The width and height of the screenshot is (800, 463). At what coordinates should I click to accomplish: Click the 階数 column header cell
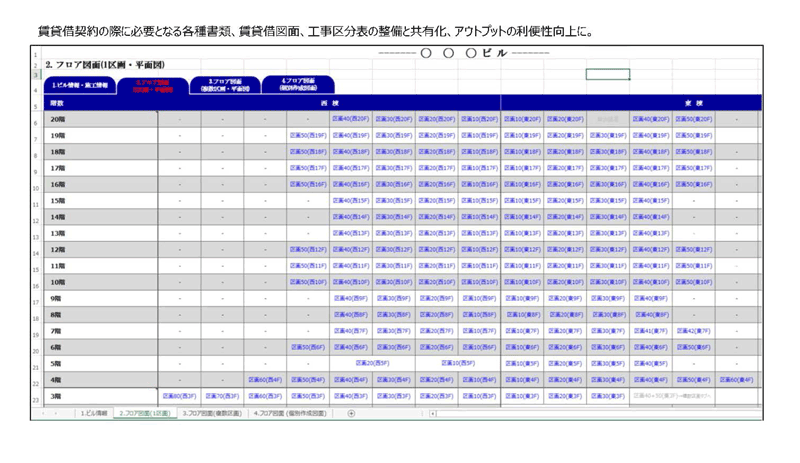click(x=101, y=103)
